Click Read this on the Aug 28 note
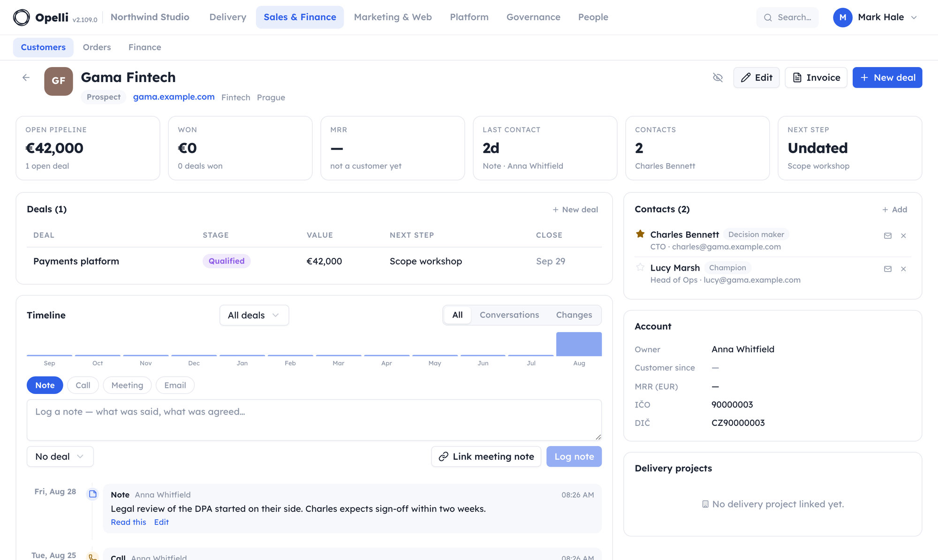This screenshot has height=560, width=938. click(x=129, y=522)
